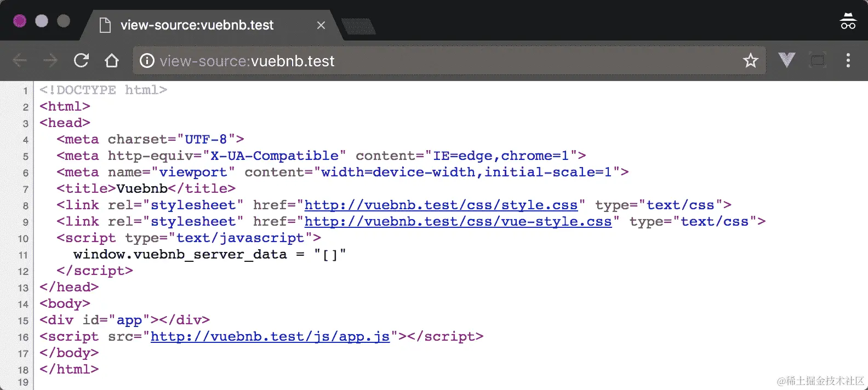The height and width of the screenshot is (390, 868).
Task: Click the meta charset UTF-8 line
Action: (x=150, y=139)
